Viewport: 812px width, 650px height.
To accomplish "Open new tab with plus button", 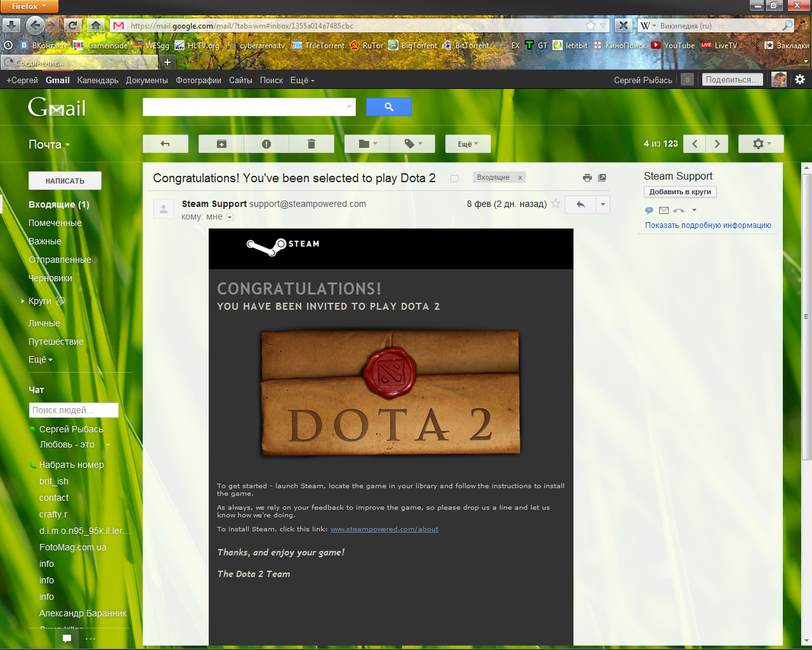I will click(x=167, y=62).
